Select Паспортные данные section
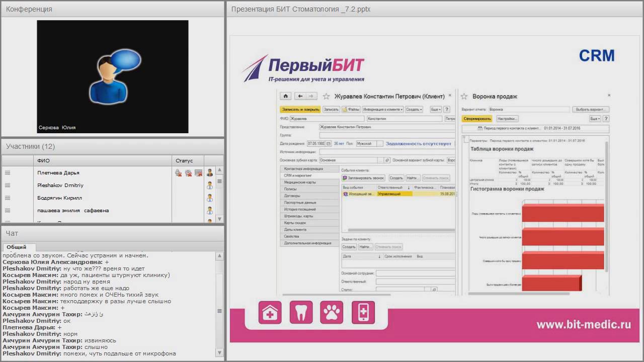Screen dimensions: 644x362 click(309, 203)
